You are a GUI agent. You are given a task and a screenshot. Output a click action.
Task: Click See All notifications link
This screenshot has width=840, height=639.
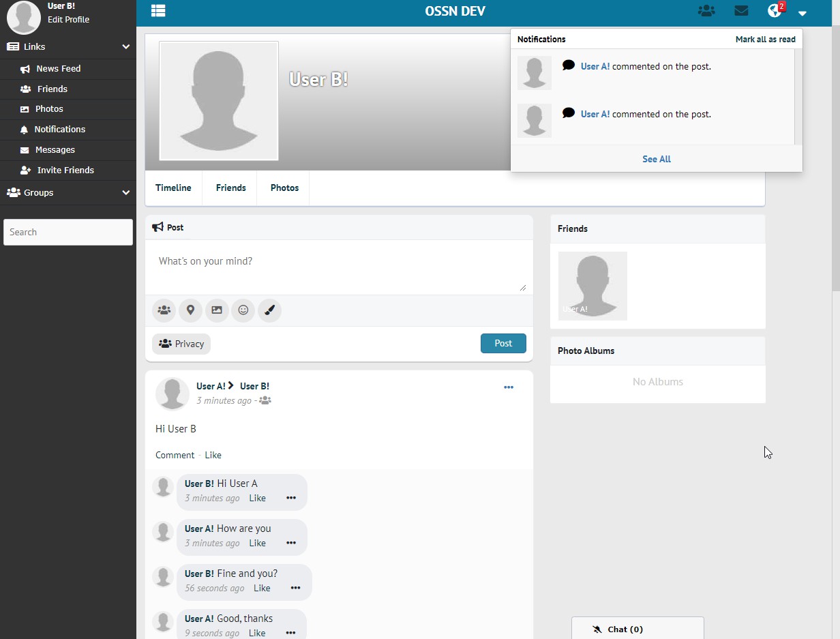click(656, 159)
